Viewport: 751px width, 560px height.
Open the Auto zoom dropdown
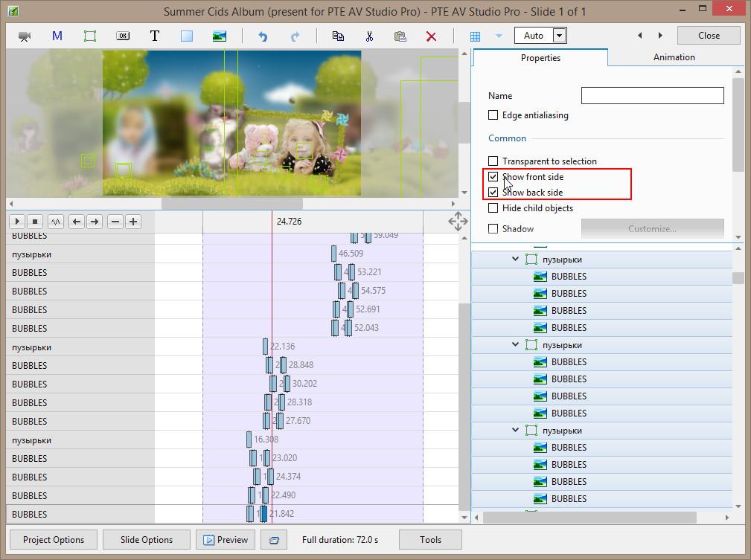point(560,36)
